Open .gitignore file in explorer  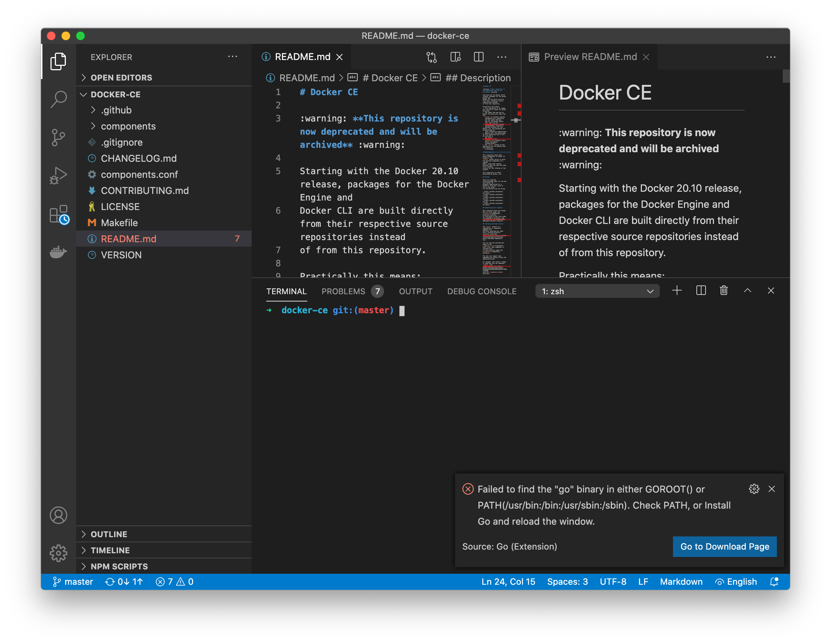pos(163,142)
